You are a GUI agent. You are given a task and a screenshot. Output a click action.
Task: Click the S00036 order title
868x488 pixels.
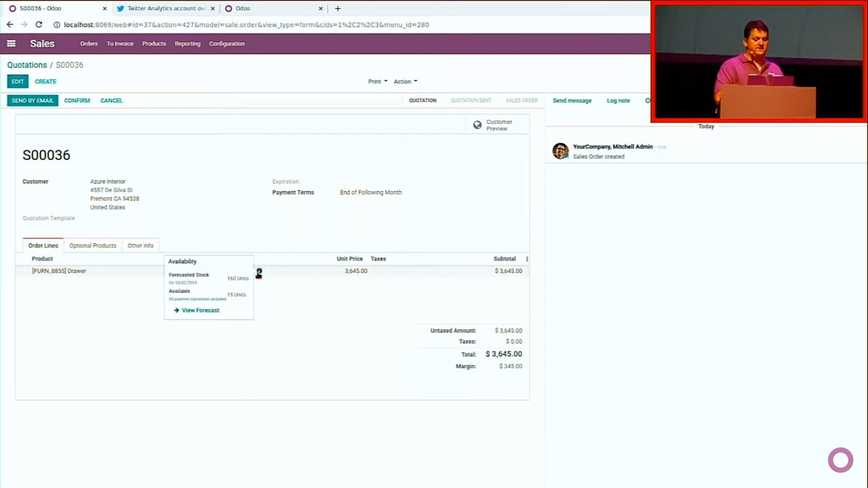46,155
